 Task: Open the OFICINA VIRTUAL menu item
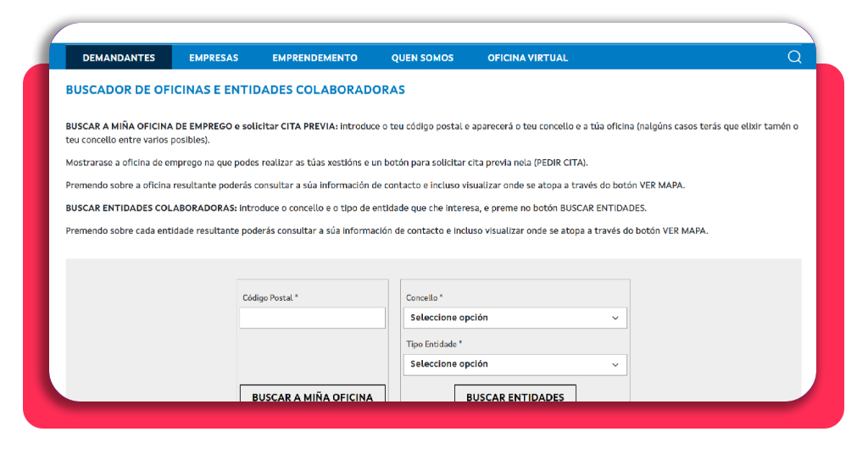point(527,58)
